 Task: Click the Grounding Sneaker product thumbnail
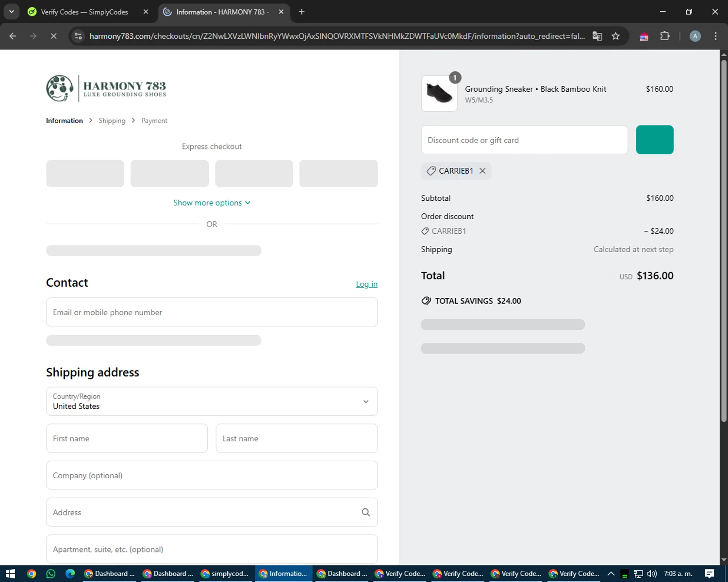(x=439, y=93)
